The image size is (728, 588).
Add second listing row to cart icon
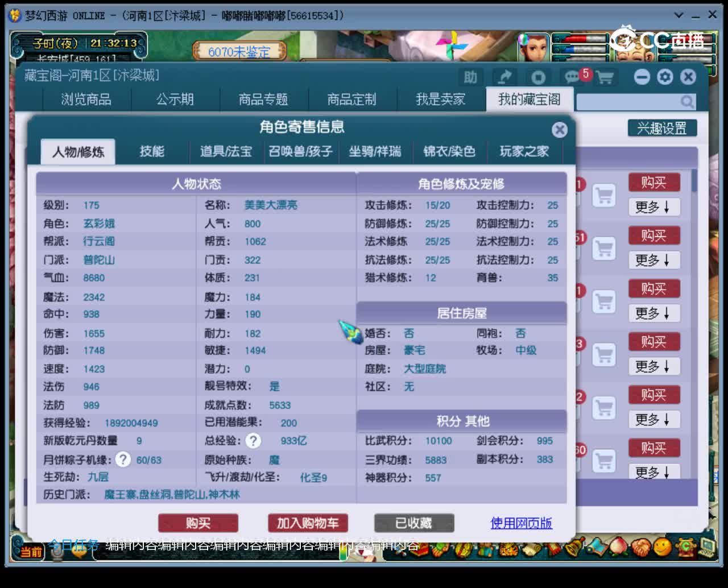pos(604,249)
